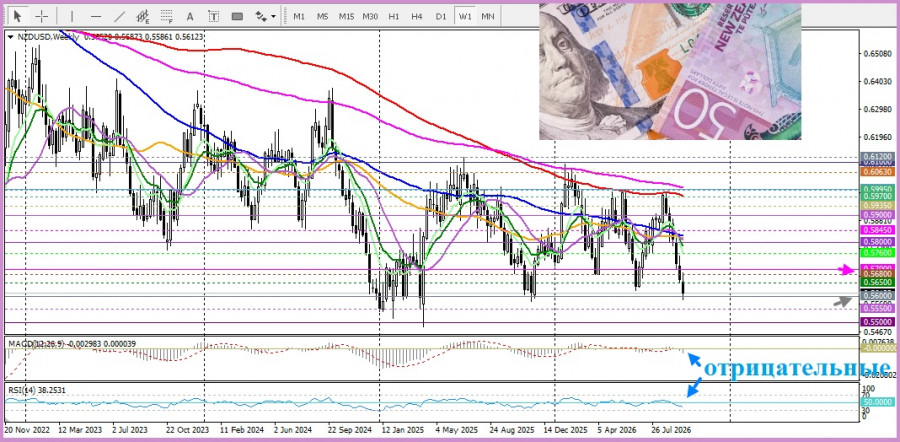
Task: Click the 11 Feb 2024 date label
Action: (x=240, y=429)
